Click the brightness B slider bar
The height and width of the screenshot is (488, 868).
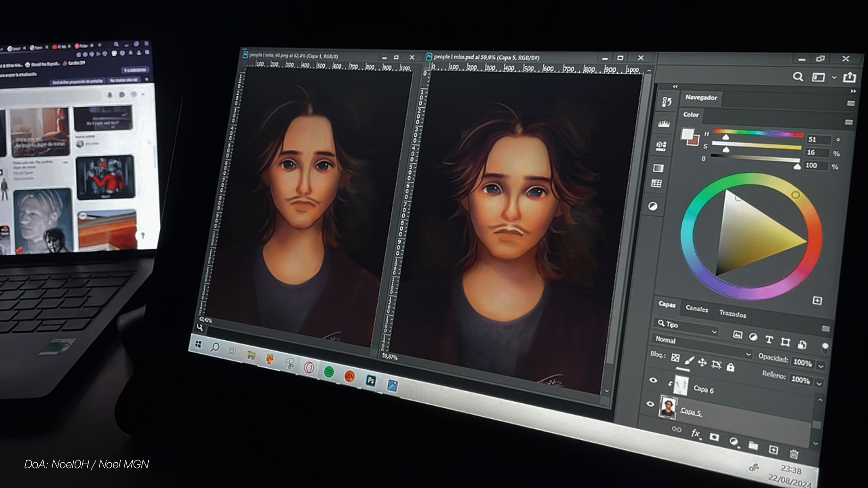(x=754, y=158)
